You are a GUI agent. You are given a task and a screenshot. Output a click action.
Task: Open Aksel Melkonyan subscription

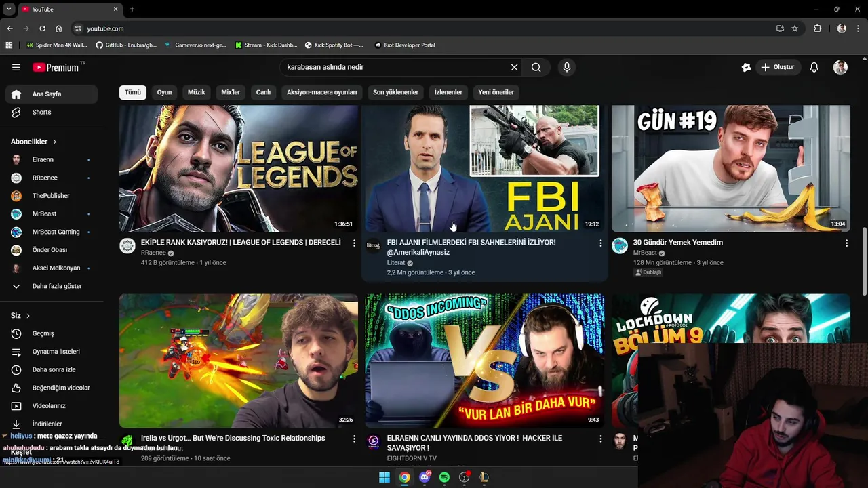click(52, 268)
